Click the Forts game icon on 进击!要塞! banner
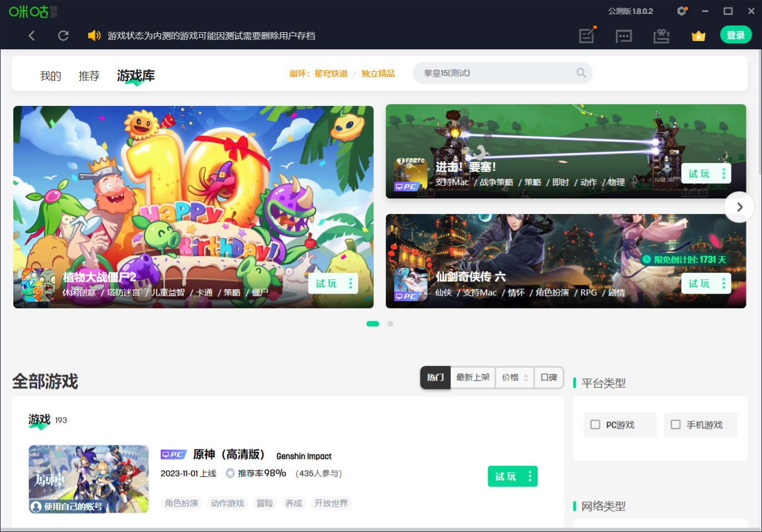Viewport: 762px width, 532px height. point(411,175)
